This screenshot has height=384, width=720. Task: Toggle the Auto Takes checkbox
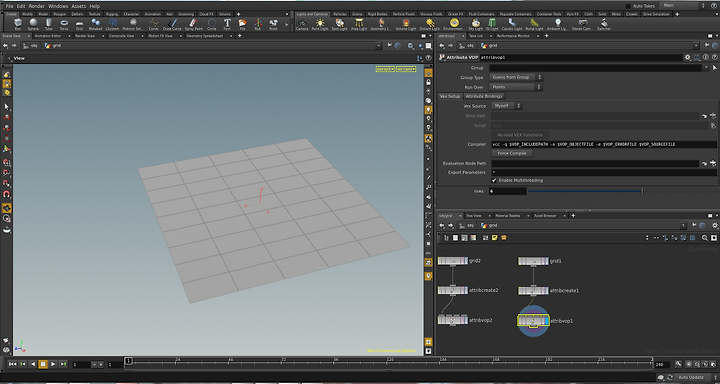[628, 6]
